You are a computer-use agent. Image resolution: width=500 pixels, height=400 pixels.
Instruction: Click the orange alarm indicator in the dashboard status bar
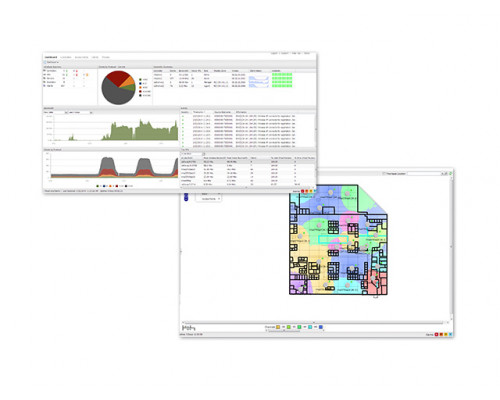307,191
